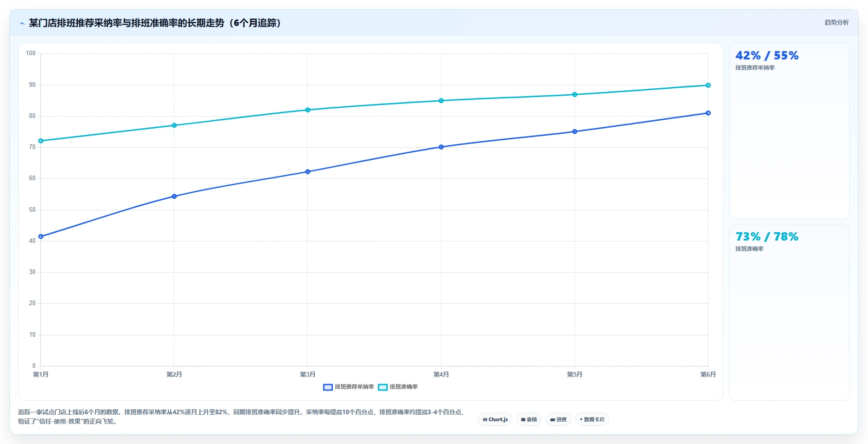Screen dimensions: 868x444
Task: Select the 数据卡片 chip
Action: [592, 419]
